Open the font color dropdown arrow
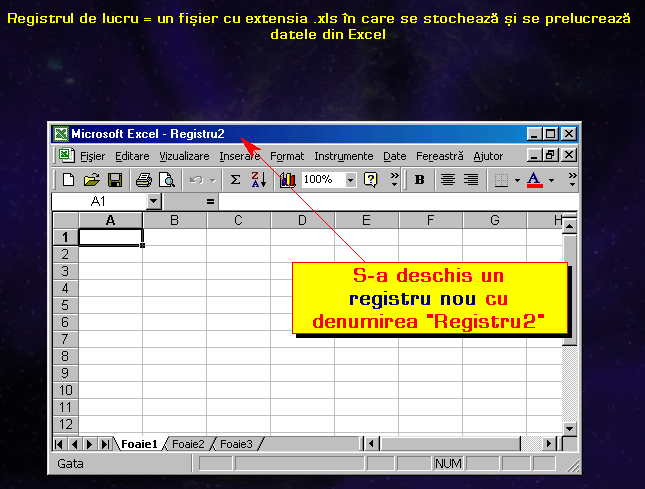645x489 pixels. (552, 180)
